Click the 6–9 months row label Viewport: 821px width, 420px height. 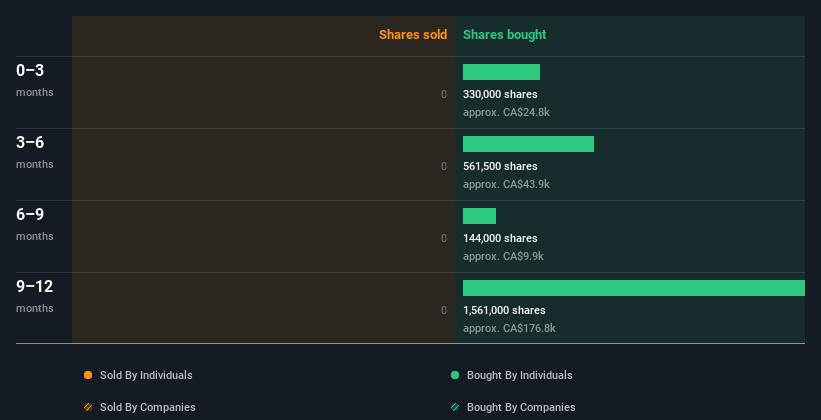35,224
